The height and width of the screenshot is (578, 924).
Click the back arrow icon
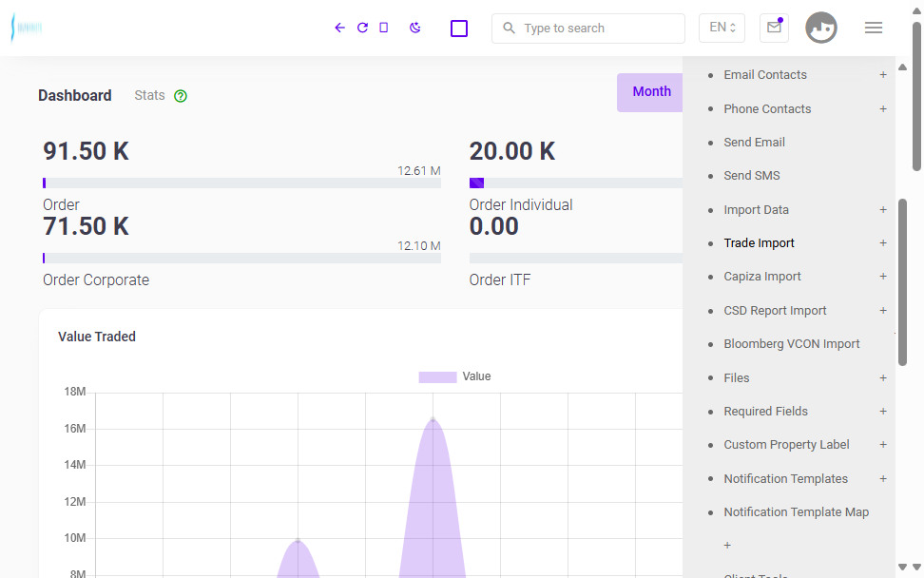(339, 28)
